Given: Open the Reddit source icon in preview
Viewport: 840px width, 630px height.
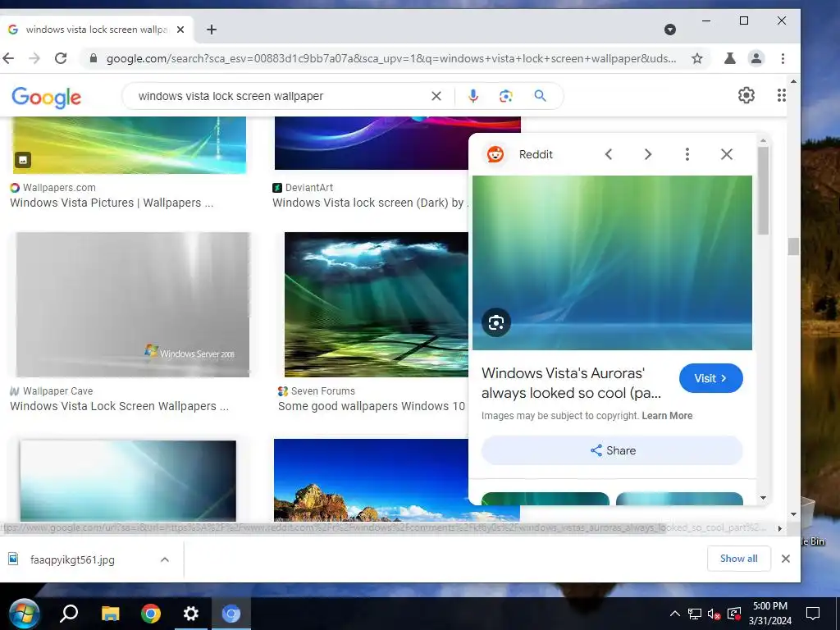Looking at the screenshot, I should coord(495,154).
